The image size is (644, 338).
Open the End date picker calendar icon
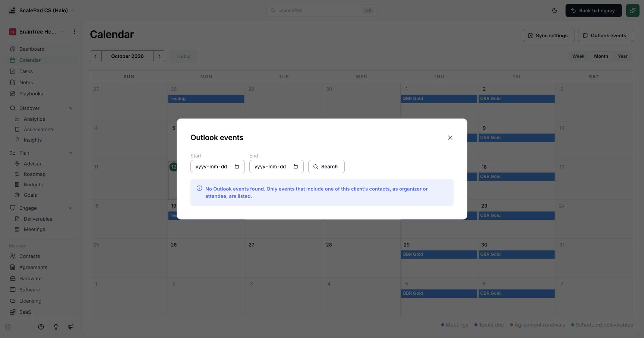coord(296,167)
